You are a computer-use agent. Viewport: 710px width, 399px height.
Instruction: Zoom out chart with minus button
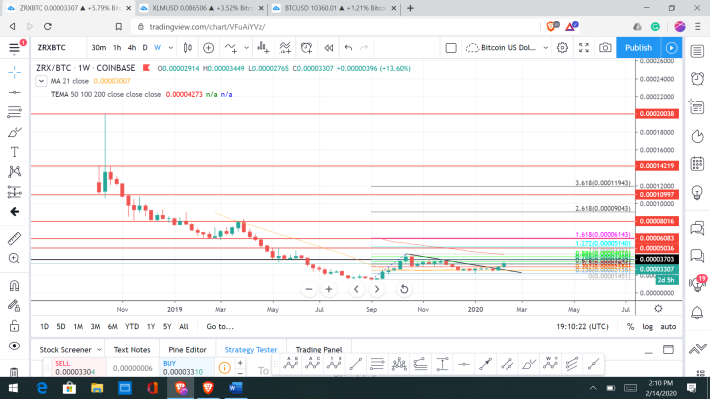point(309,289)
